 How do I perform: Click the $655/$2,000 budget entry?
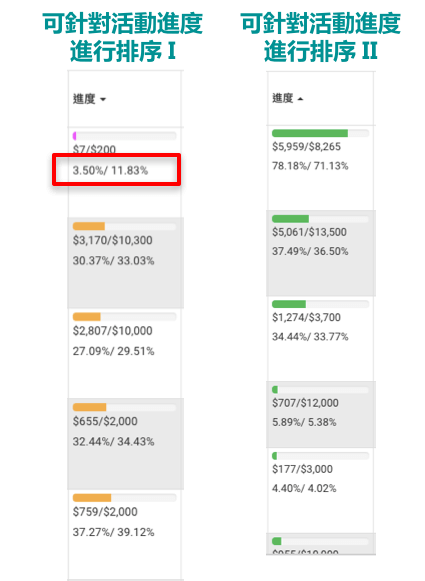click(x=105, y=421)
